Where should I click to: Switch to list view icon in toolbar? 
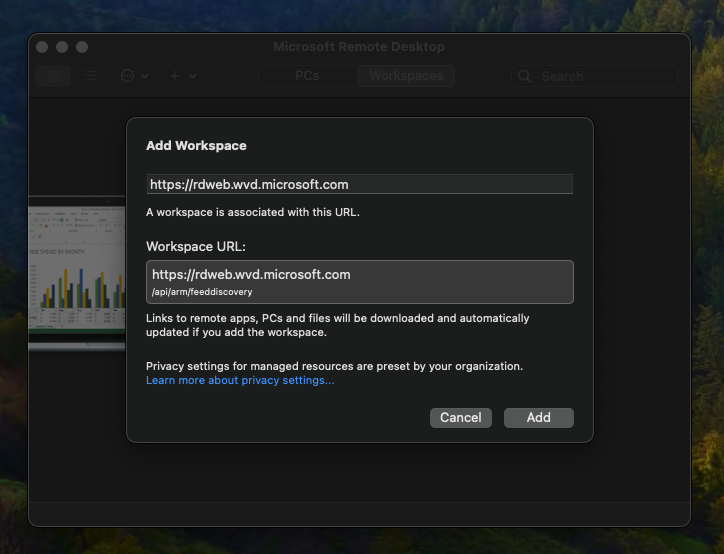(90, 76)
